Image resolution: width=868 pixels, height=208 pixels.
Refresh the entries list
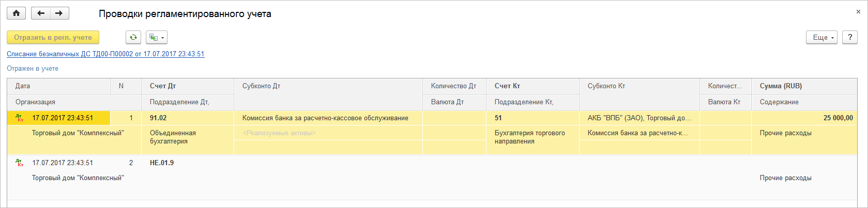coord(133,37)
